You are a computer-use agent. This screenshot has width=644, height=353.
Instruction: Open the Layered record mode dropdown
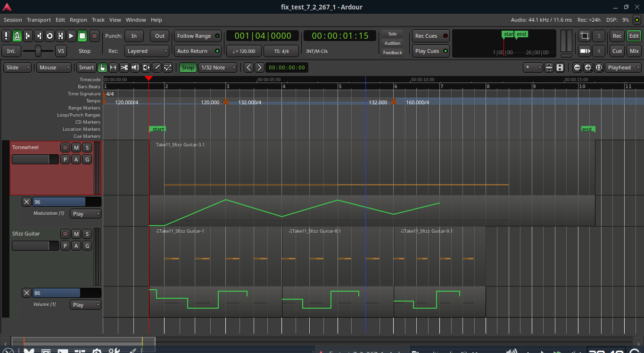(x=147, y=51)
